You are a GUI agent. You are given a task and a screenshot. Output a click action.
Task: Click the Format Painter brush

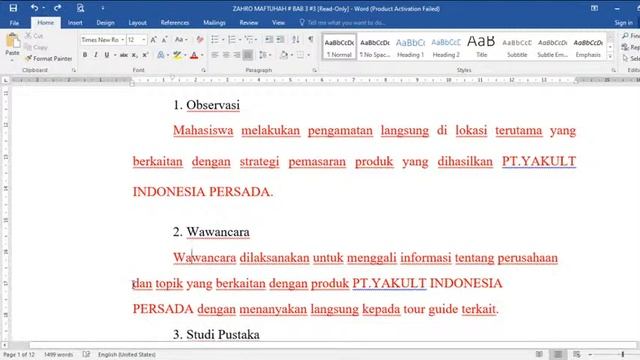[29, 59]
